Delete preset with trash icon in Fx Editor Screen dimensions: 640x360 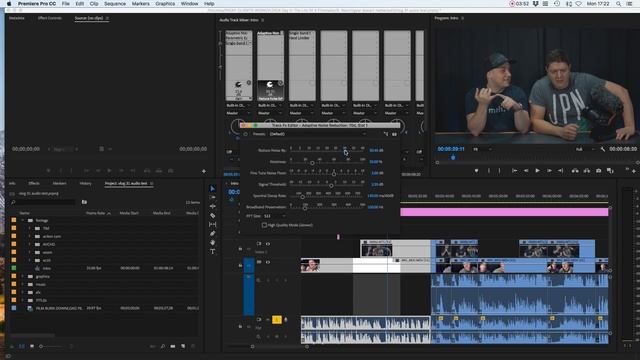[394, 134]
